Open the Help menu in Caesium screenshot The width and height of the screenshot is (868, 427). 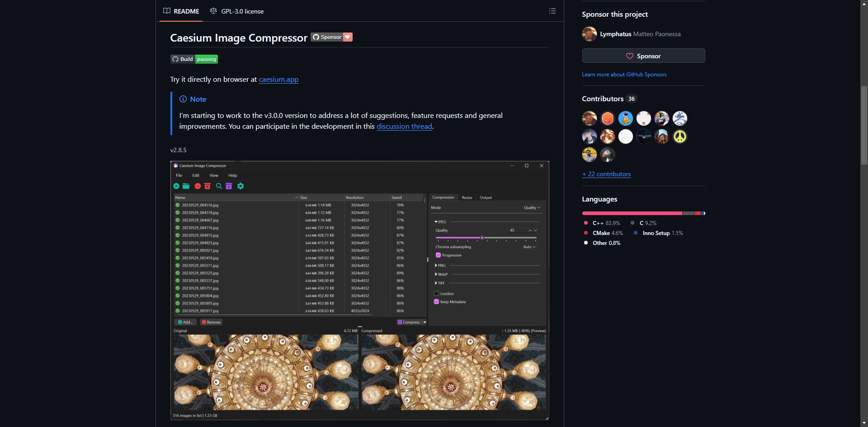tap(233, 175)
